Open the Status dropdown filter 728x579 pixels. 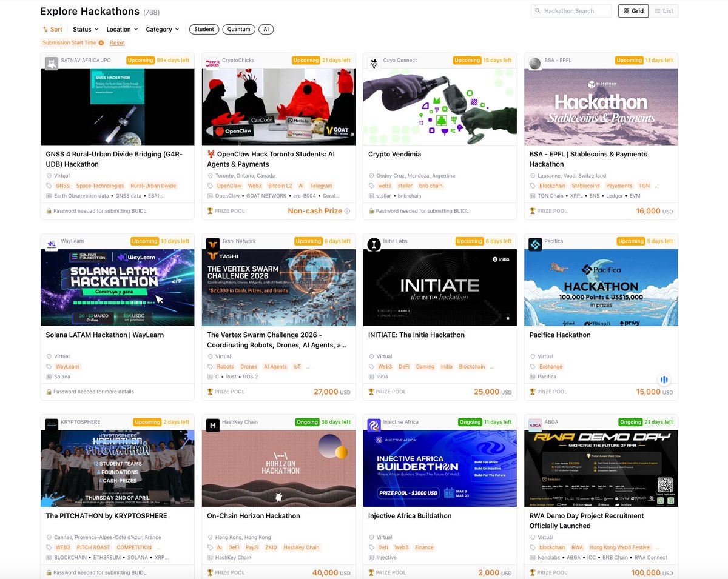point(86,29)
